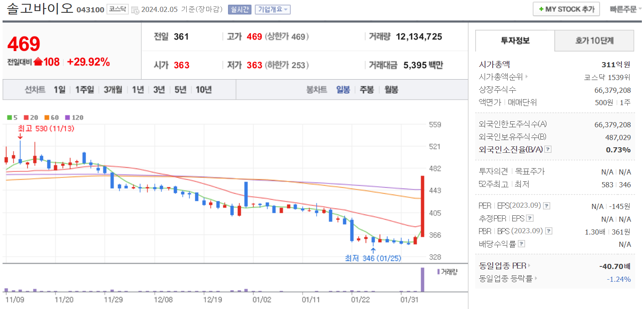Screen dimensions: 644x309
Task: Click the -1.24% sector change value
Action: 619,279
